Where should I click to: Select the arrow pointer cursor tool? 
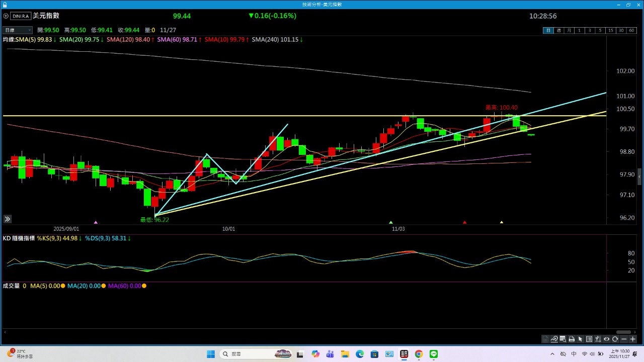(580, 339)
